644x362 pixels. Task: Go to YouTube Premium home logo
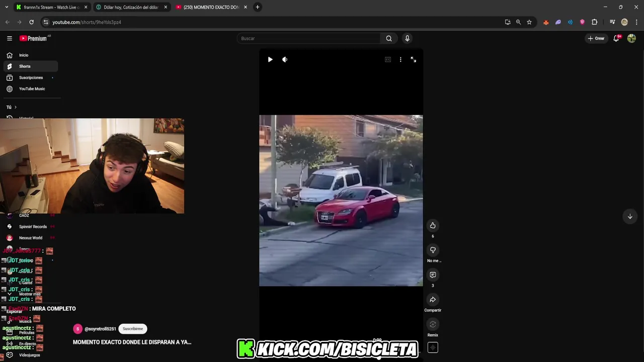tap(33, 38)
